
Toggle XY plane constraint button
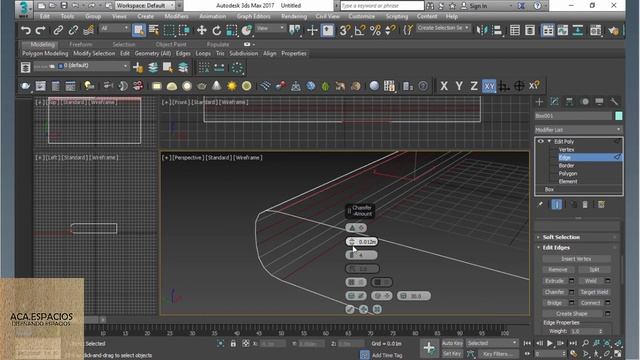point(489,86)
